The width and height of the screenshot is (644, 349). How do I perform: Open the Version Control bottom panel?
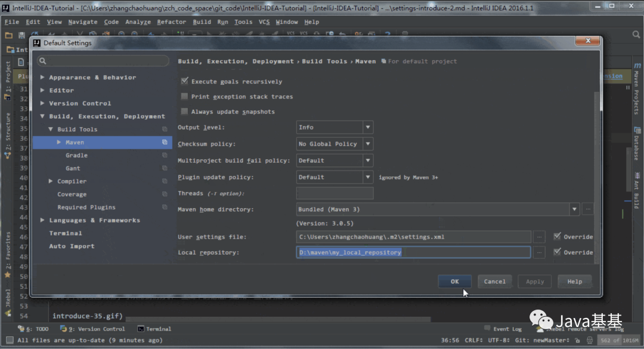(x=92, y=329)
